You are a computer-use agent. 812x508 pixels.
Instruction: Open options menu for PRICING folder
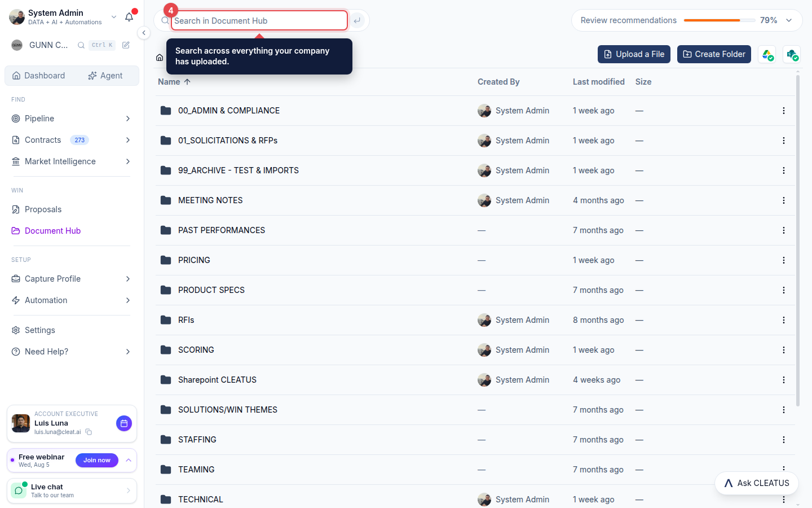784,260
